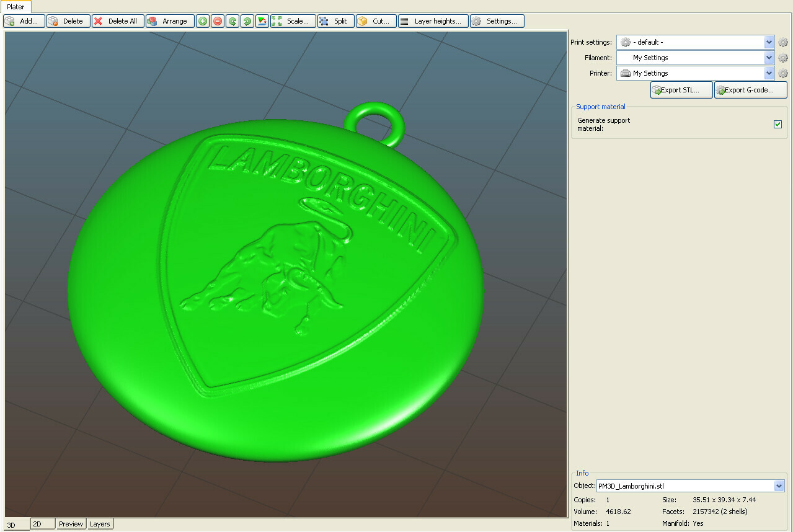Switch to the Preview tab
The height and width of the screenshot is (532, 793).
click(71, 524)
